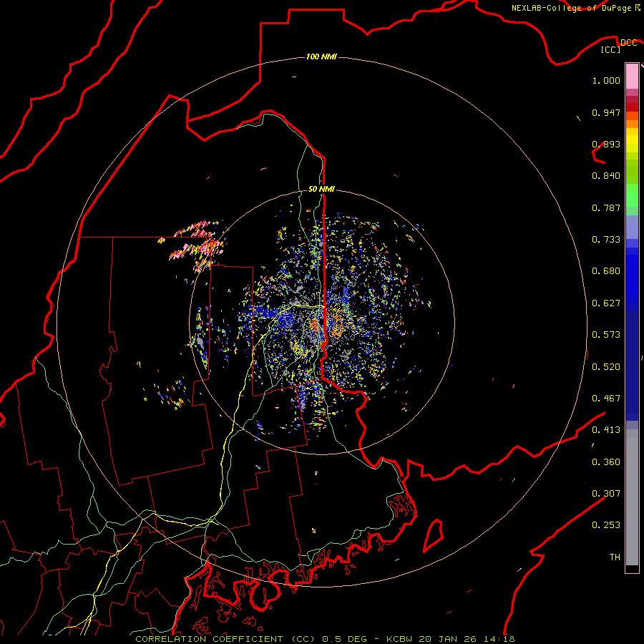Click the Correlation Coefficient caption at bottom
Viewport: 644px width, 644px height.
(x=325, y=639)
